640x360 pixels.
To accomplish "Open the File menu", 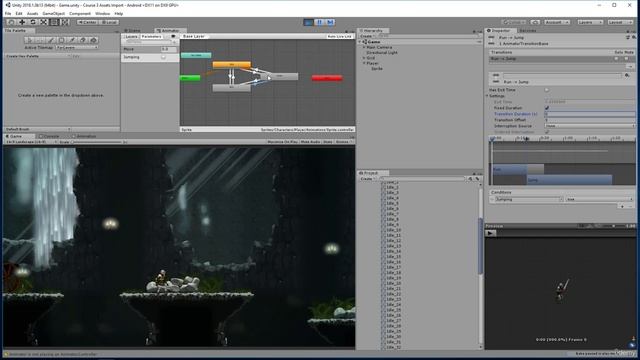I will tap(8, 13).
